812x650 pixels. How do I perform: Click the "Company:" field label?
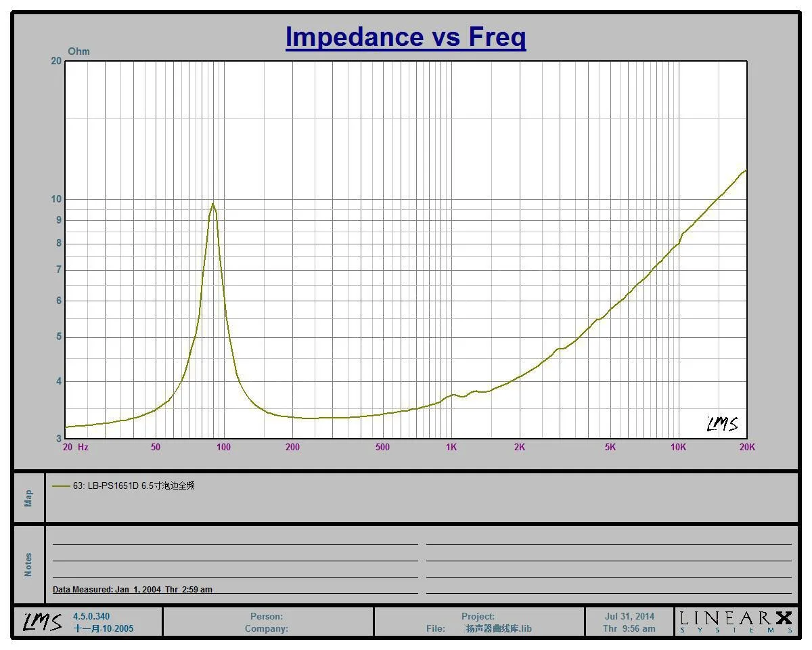click(267, 628)
